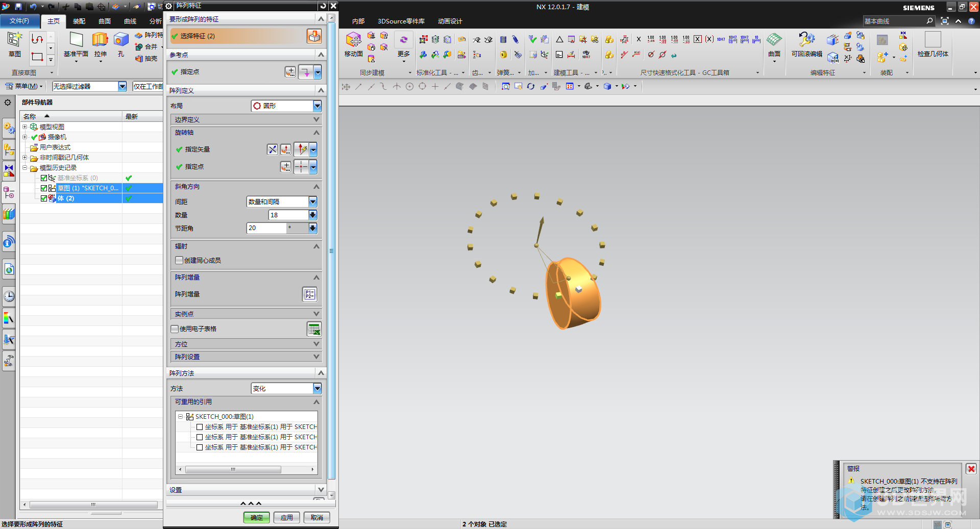Click the Datum Plane (基准平面) icon

(76, 40)
